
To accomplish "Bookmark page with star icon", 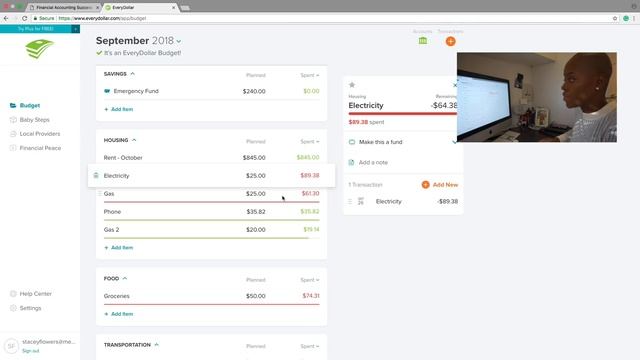I will 615,18.
